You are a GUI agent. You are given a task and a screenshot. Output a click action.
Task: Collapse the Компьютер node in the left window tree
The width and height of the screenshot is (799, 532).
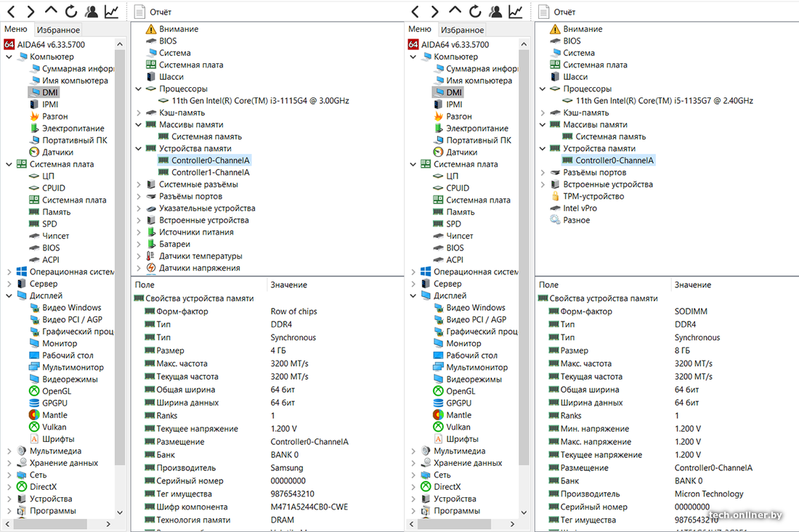[9, 57]
